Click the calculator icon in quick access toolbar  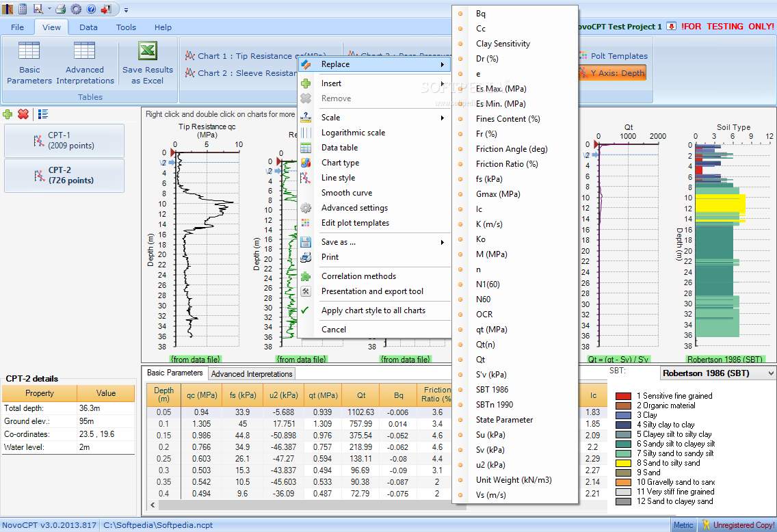(23, 8)
